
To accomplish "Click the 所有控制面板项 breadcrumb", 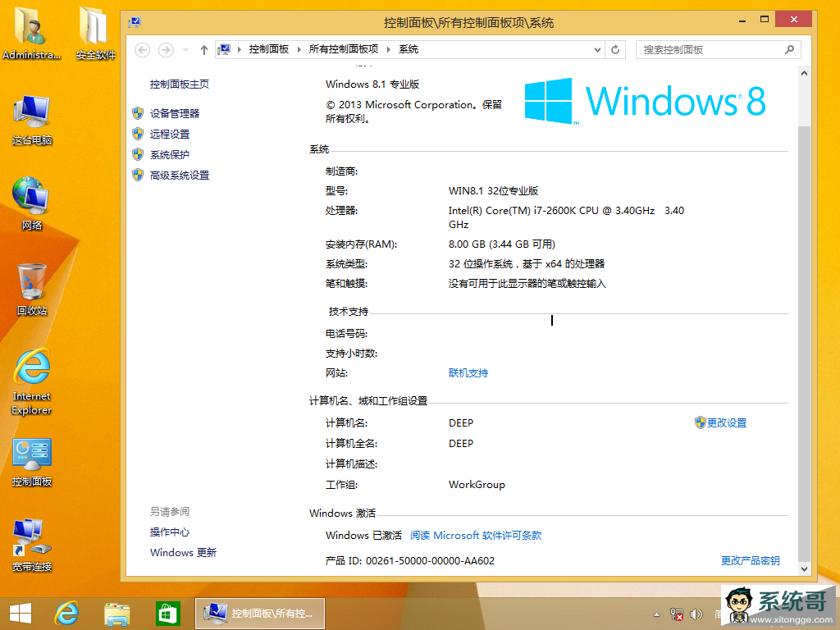I will tap(344, 49).
